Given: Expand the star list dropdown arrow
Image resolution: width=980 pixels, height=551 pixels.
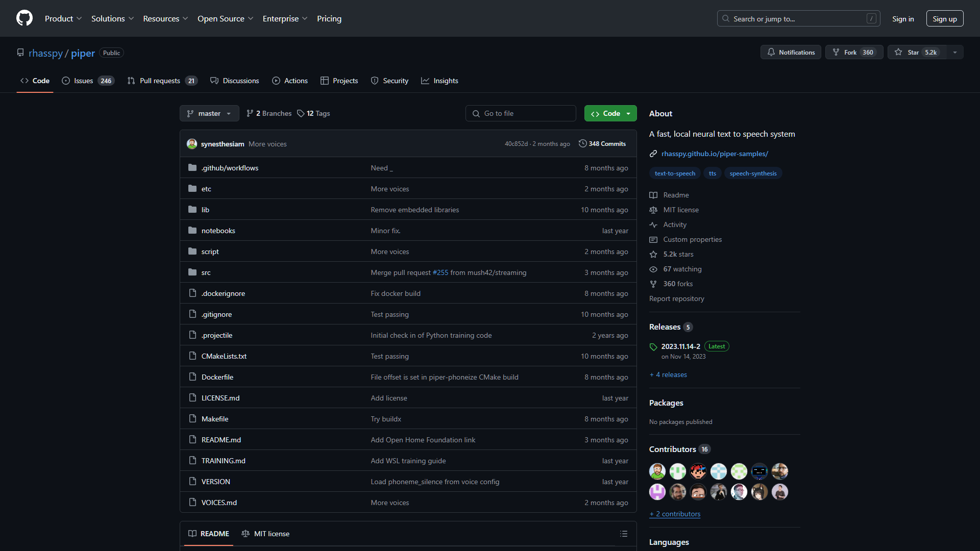Looking at the screenshot, I should tap(955, 52).
